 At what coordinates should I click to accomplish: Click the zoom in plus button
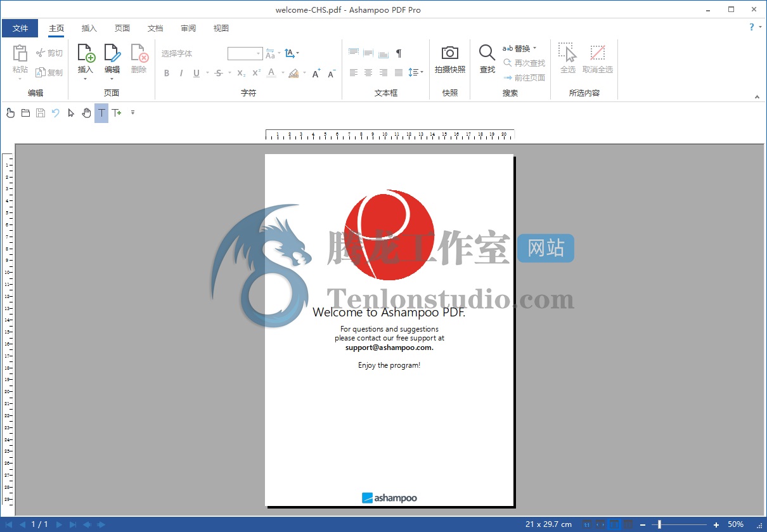716,524
